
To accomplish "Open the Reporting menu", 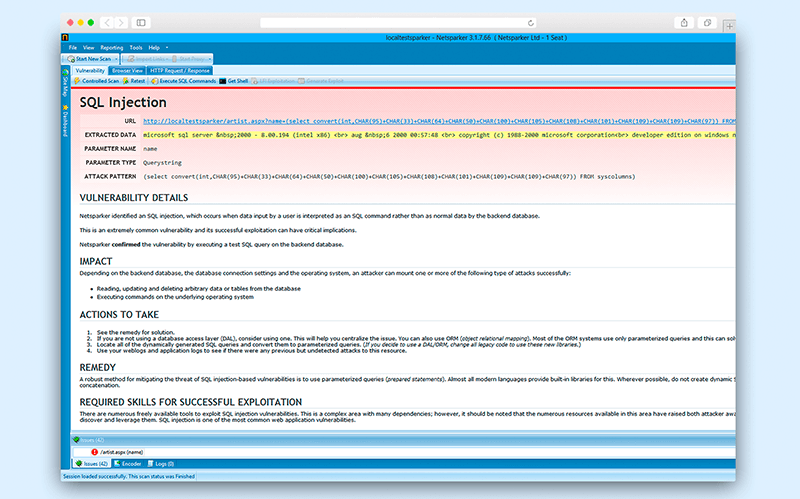I will coord(112,47).
